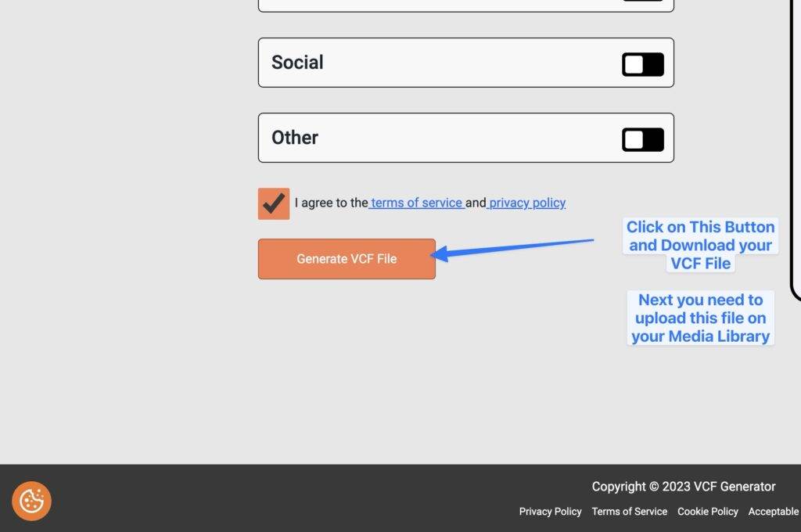Uncheck the terms agreement checkbox
The height and width of the screenshot is (532, 801).
click(x=274, y=203)
